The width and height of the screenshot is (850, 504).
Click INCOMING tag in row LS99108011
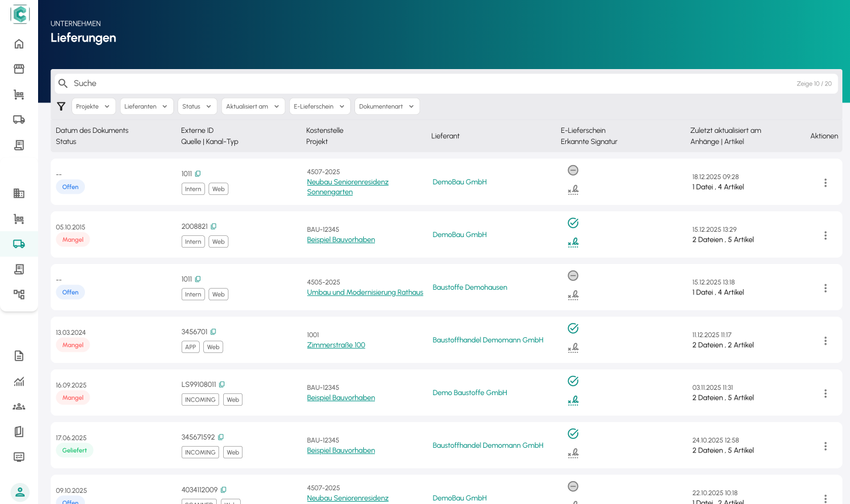point(200,400)
